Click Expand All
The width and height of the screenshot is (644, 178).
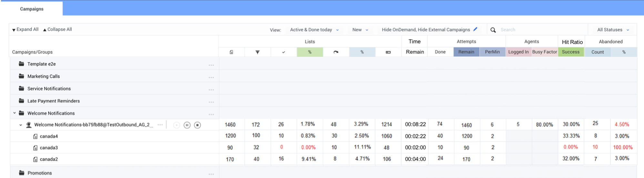point(25,29)
